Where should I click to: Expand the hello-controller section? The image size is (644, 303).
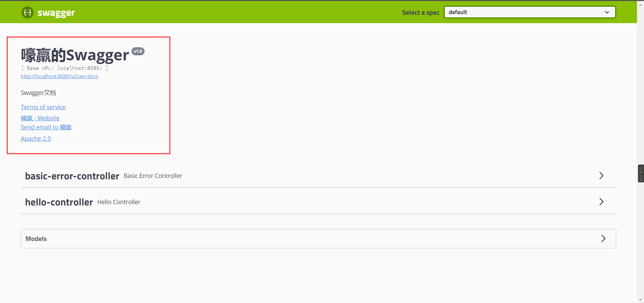(x=318, y=202)
